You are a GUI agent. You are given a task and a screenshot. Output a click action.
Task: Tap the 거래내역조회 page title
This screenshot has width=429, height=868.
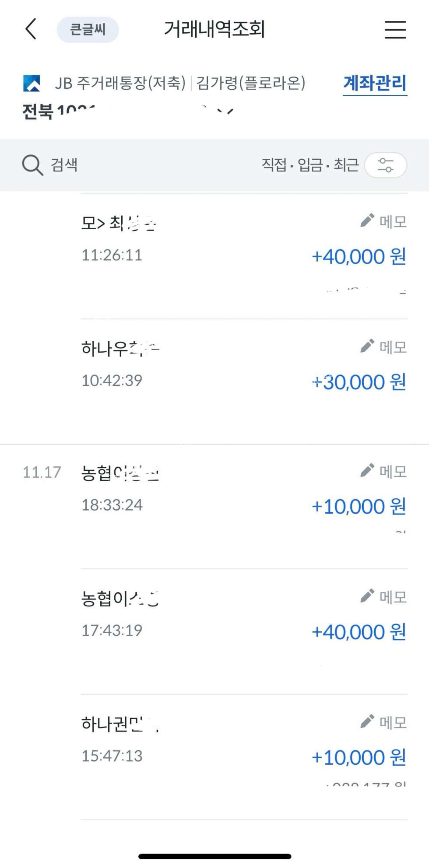tap(214, 29)
